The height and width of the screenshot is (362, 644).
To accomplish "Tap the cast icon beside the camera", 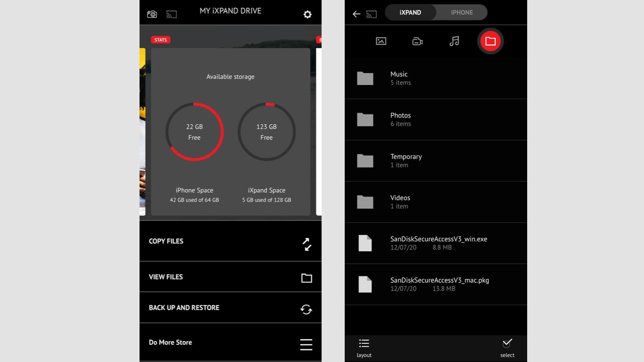I will coord(171,15).
